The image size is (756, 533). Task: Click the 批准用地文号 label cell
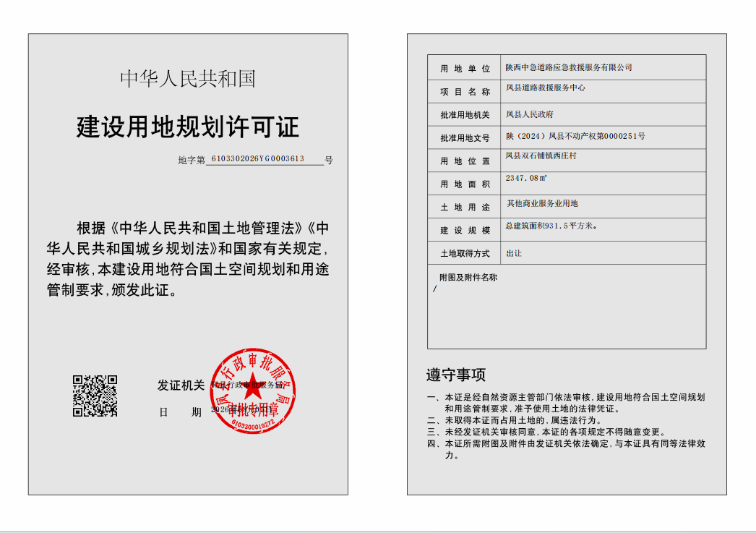[x=464, y=138]
